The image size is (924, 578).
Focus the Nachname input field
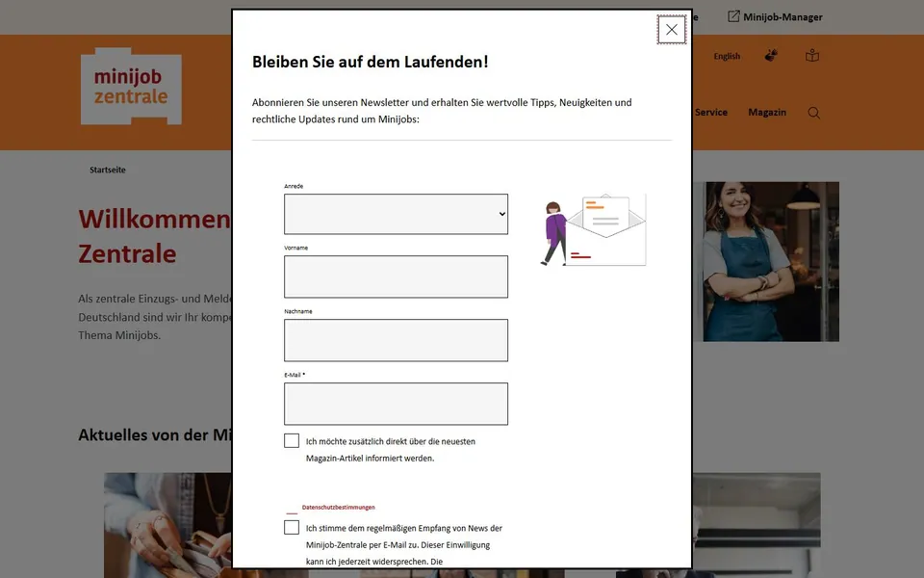coord(396,340)
